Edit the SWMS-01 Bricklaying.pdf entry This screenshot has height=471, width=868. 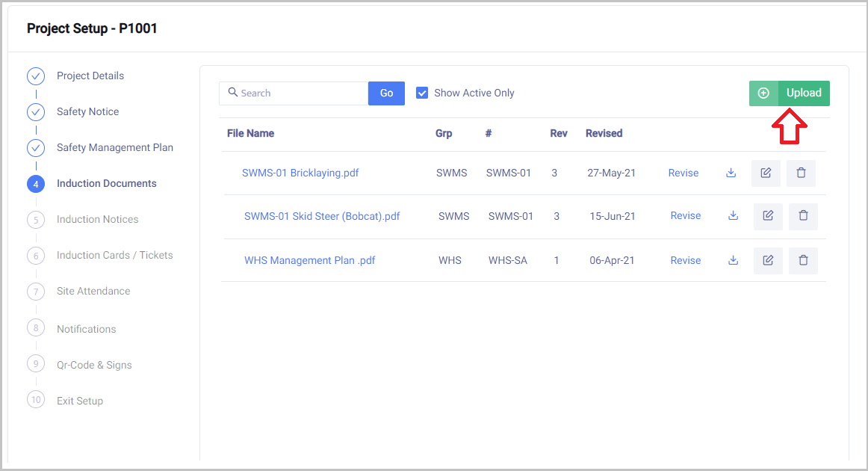pyautogui.click(x=766, y=173)
